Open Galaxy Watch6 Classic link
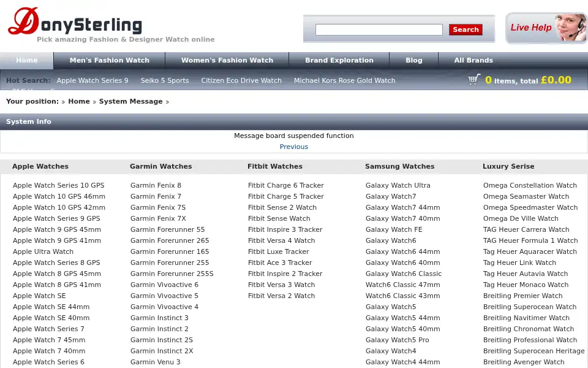588x368 pixels. pyautogui.click(x=404, y=274)
